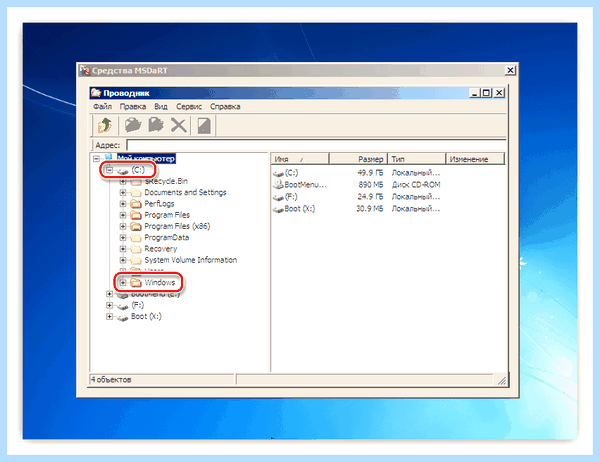Click the Recovery folder icon in tree
Image resolution: width=600 pixels, height=462 pixels.
136,249
